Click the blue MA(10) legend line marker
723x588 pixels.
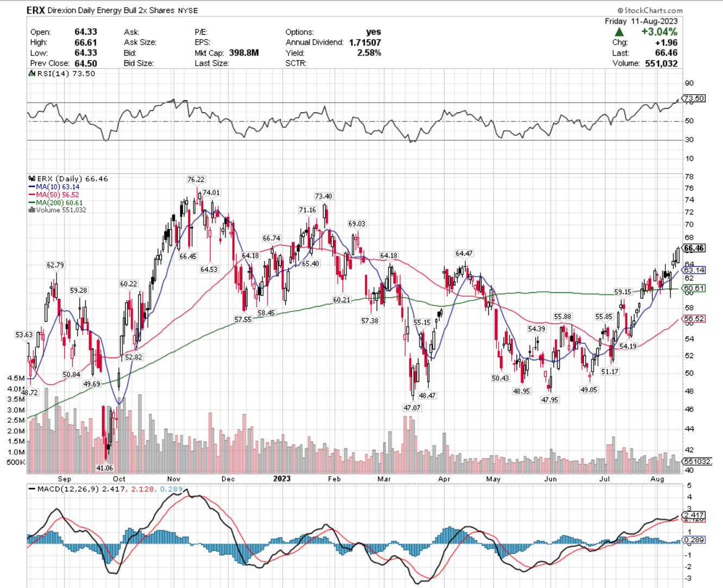[x=32, y=187]
